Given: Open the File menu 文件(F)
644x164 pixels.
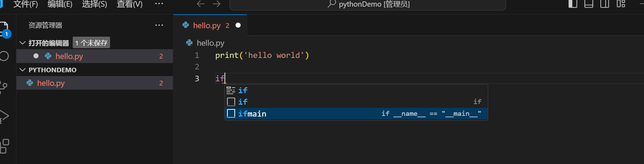Looking at the screenshot, I should tap(25, 4).
